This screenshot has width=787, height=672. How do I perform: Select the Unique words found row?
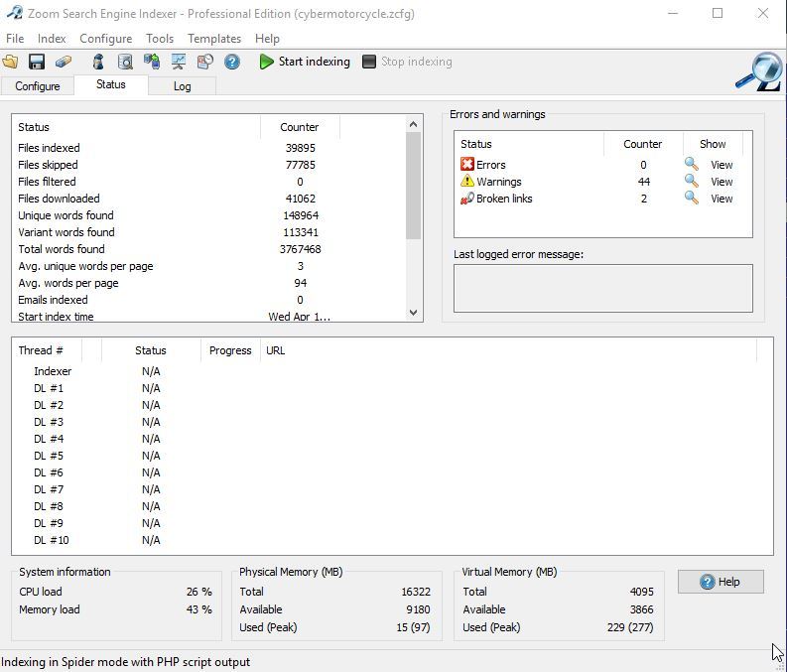click(208, 215)
